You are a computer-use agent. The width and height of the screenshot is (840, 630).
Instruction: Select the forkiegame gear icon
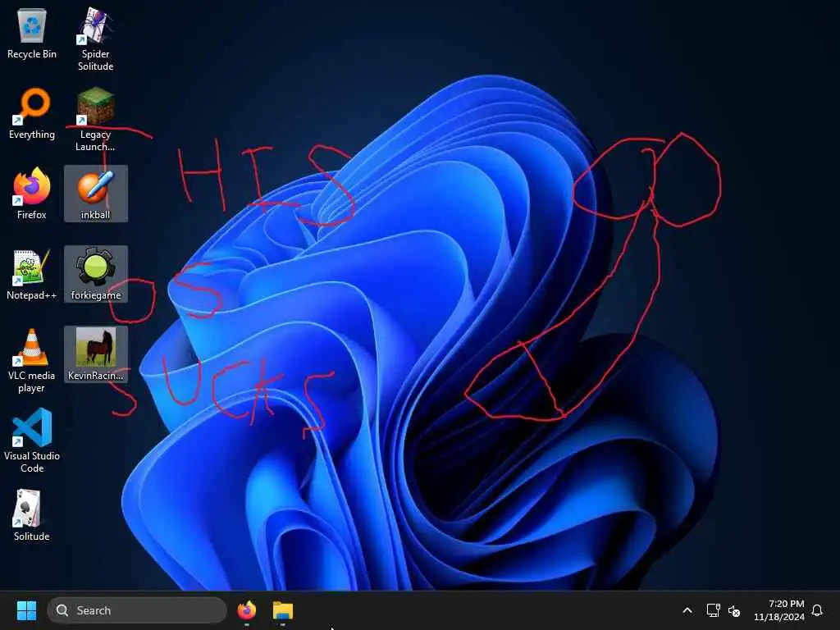pyautogui.click(x=95, y=274)
